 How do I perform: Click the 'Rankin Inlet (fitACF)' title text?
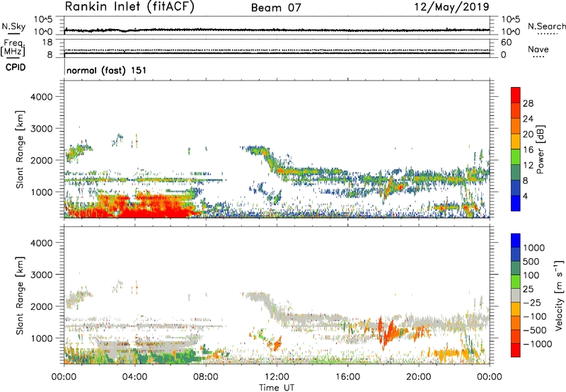pyautogui.click(x=129, y=6)
